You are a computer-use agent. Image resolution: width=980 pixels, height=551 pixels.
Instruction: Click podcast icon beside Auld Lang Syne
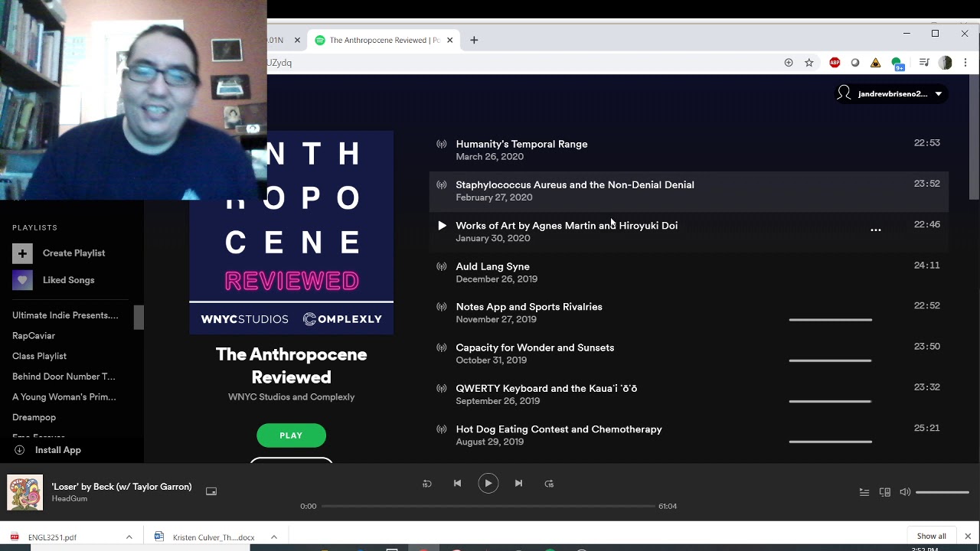pyautogui.click(x=442, y=266)
